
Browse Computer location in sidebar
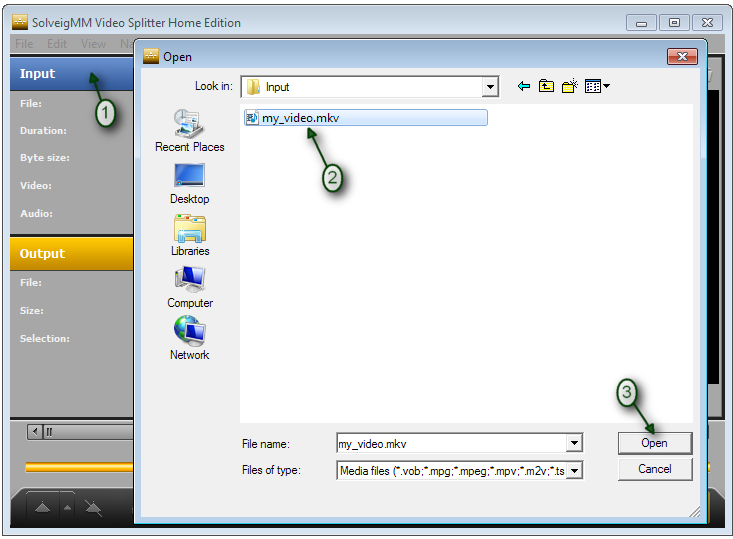point(189,287)
